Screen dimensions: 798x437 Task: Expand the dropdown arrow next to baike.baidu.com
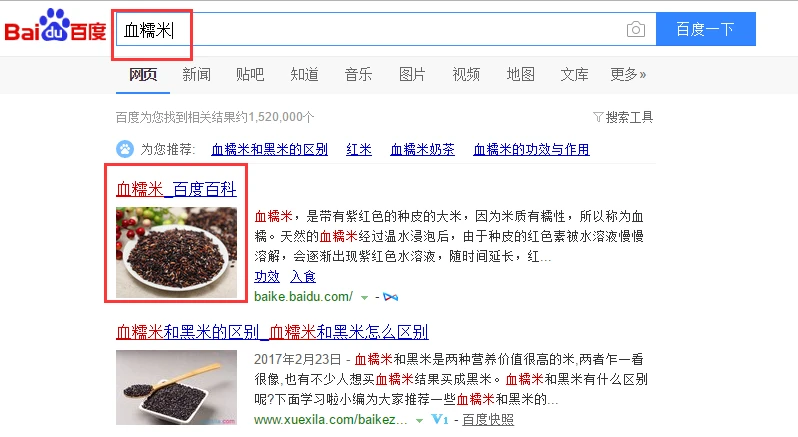[364, 298]
